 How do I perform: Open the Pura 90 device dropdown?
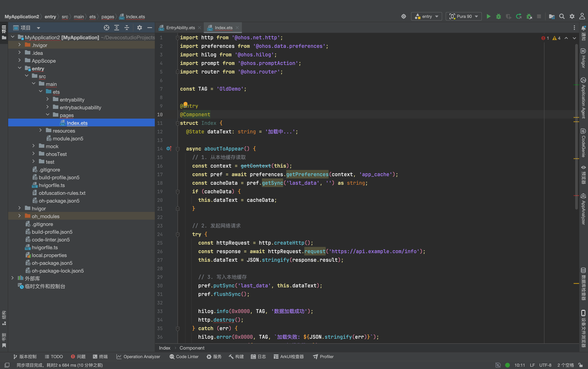pos(464,16)
